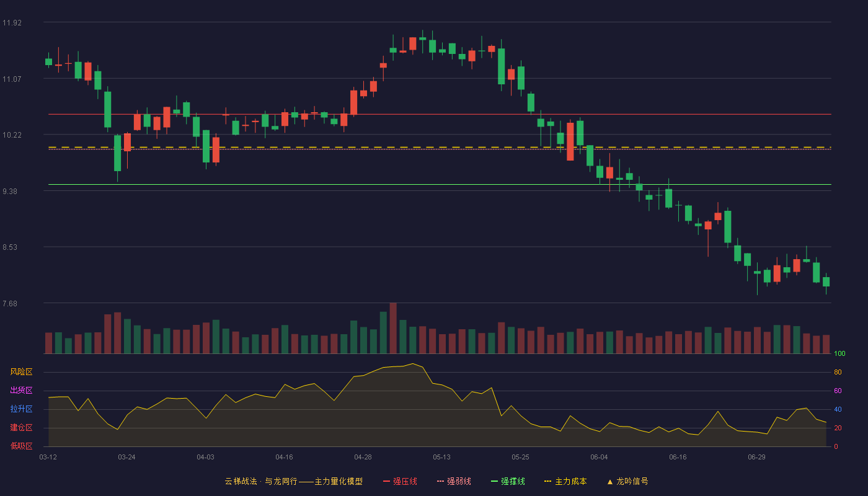Click the chart title 云梯战法 text

[x=241, y=481]
